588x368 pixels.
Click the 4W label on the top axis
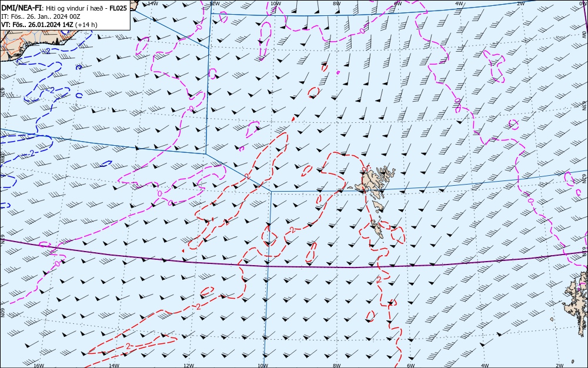point(459,4)
